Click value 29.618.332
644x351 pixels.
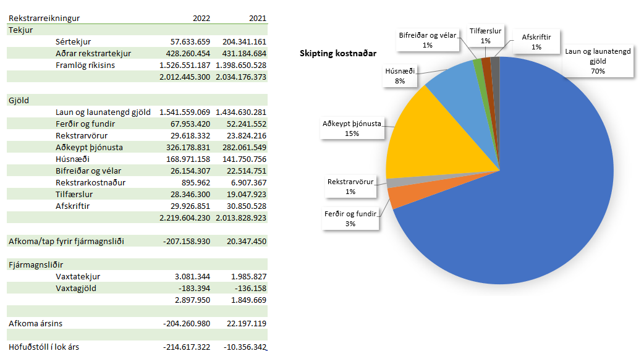click(x=190, y=135)
